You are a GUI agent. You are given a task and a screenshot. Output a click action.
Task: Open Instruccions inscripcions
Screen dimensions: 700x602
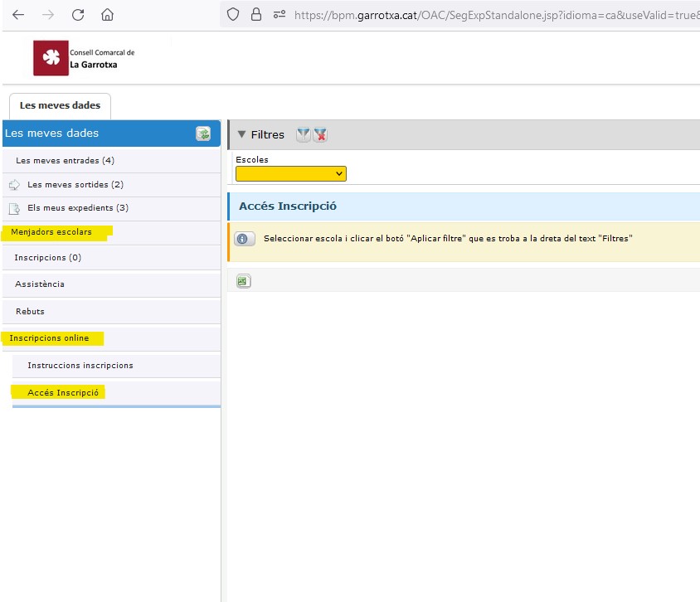(x=116, y=366)
